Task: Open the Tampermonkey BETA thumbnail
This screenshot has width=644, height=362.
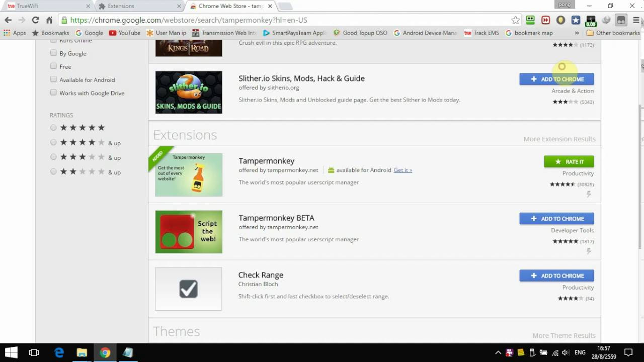Action: click(x=189, y=232)
